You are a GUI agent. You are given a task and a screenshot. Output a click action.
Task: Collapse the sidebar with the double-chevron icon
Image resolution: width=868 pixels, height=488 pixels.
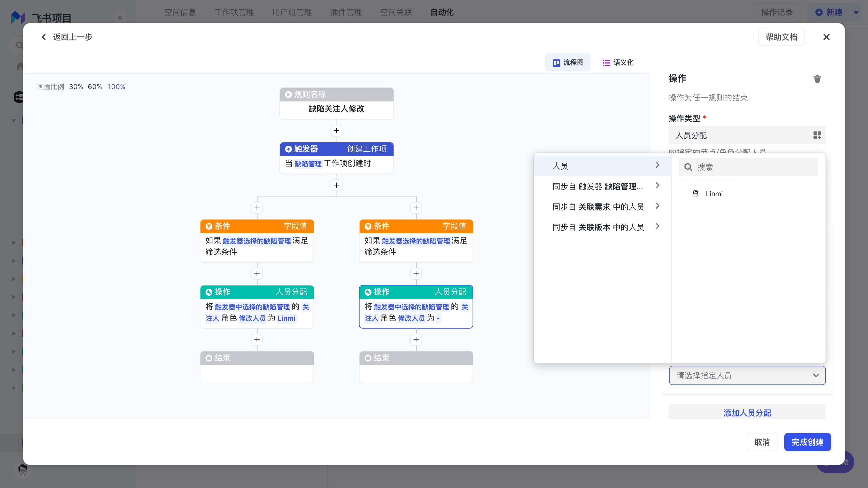click(x=120, y=18)
